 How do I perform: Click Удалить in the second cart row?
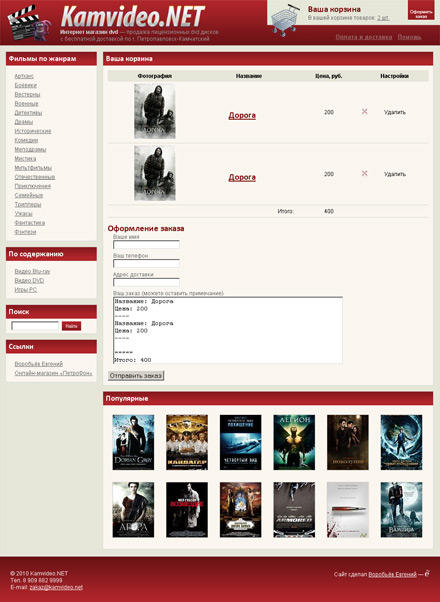(x=395, y=174)
